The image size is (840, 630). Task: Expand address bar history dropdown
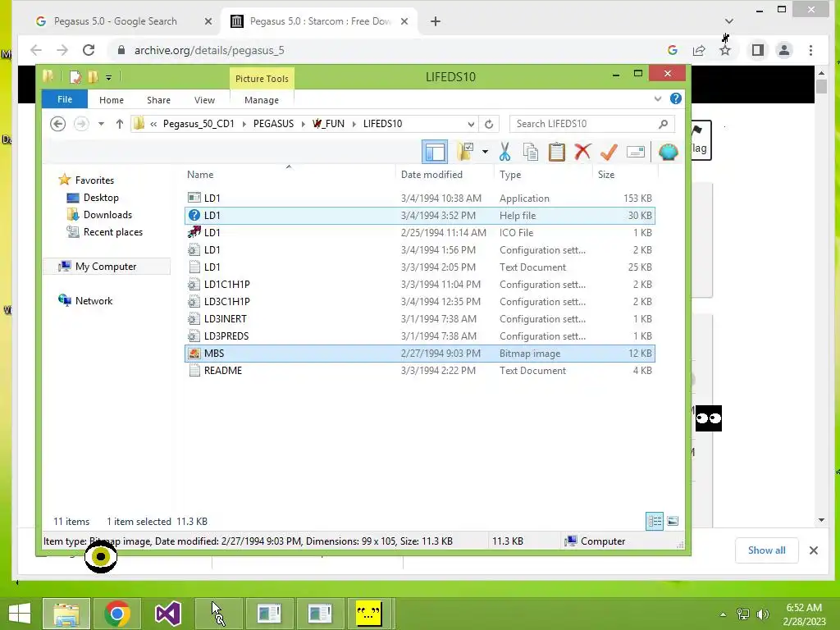click(x=471, y=125)
